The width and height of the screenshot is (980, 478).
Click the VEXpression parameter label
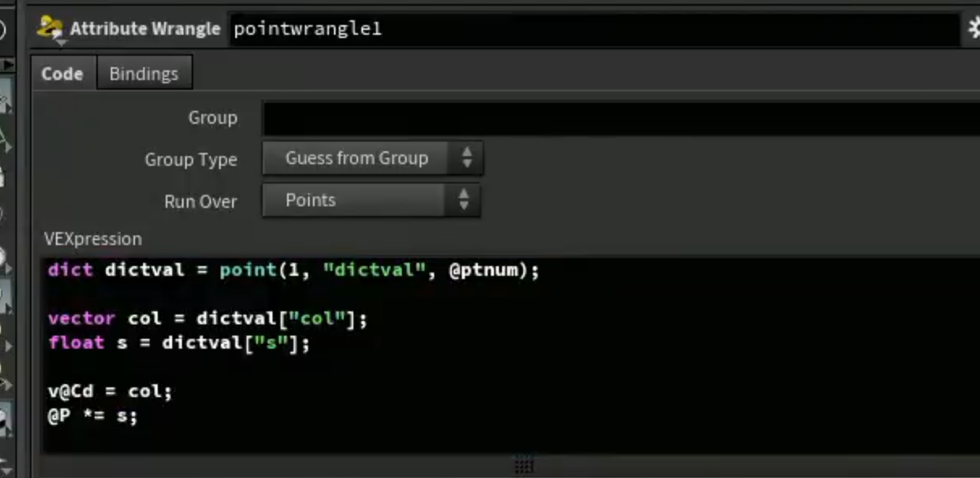(93, 239)
